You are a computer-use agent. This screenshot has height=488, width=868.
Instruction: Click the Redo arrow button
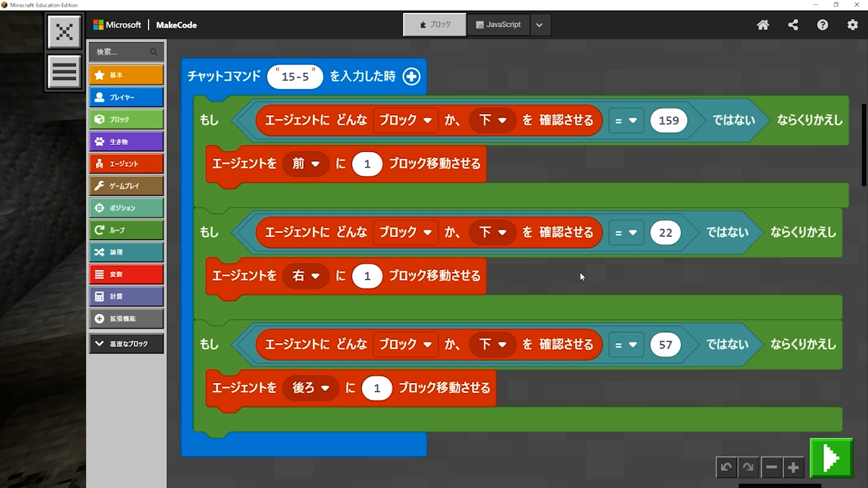point(748,467)
